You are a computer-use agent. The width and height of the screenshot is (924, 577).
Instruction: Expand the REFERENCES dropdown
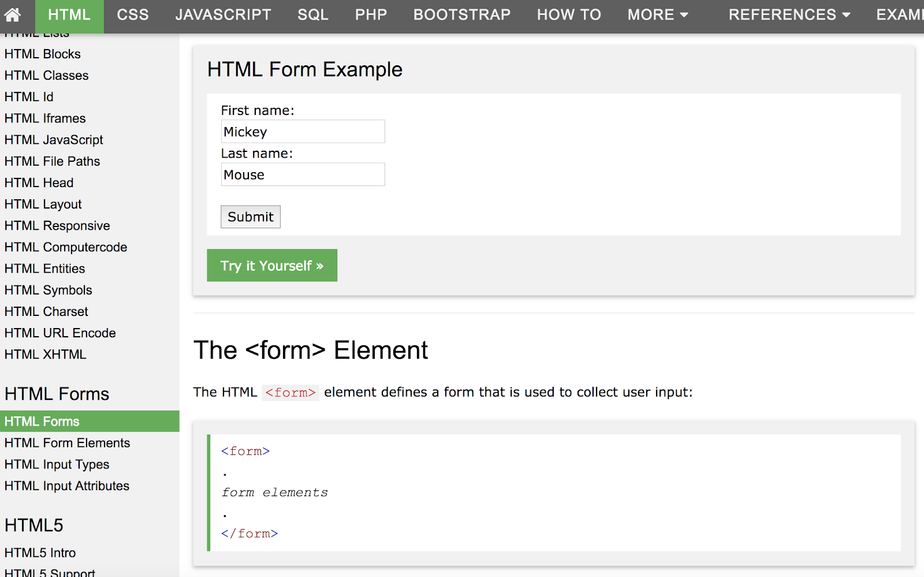788,14
